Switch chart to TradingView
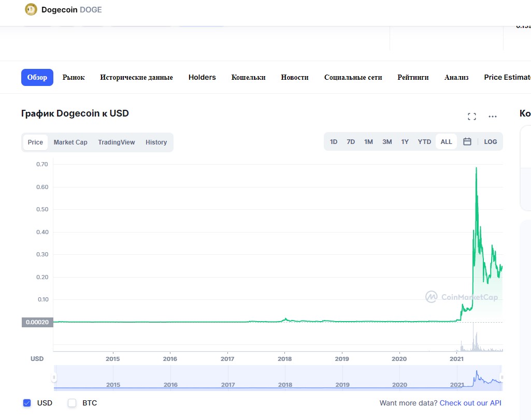This screenshot has height=420, width=531. coord(117,142)
